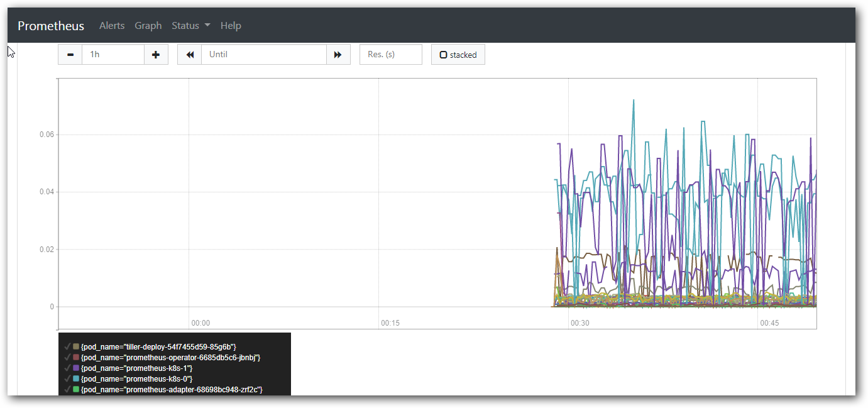
Task: Click the fast-forward icon to move end time forward
Action: click(338, 55)
